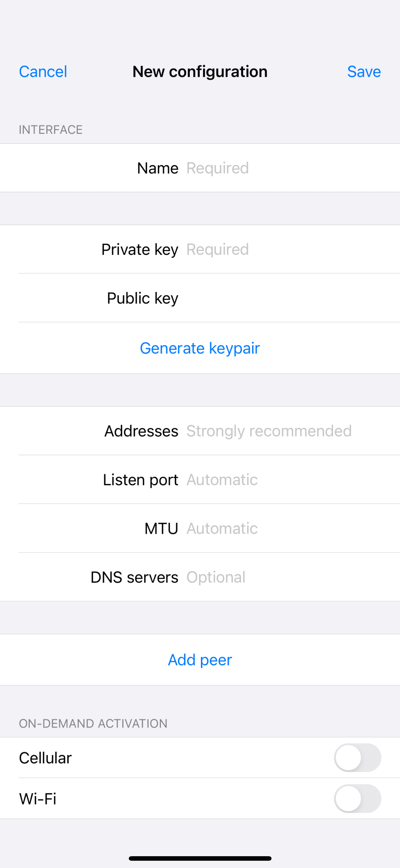This screenshot has height=868, width=400.
Task: Turn on the Wi-Fi on-demand switch
Action: pos(357,799)
